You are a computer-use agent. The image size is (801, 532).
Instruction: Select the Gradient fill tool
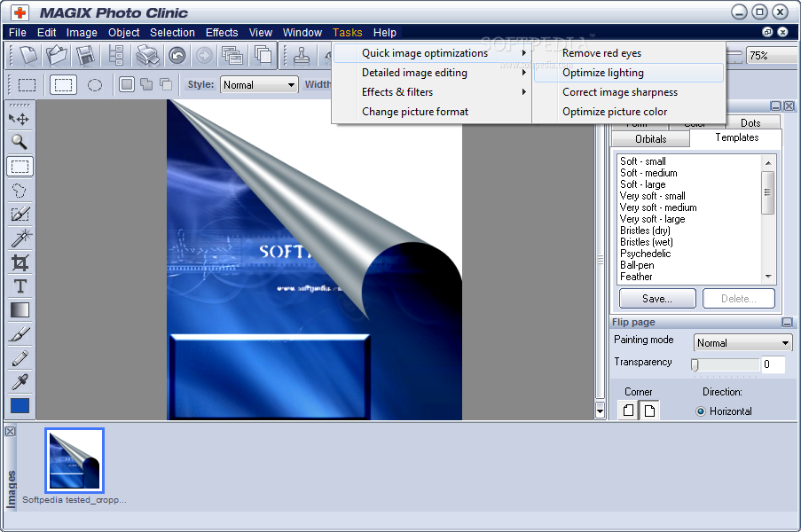click(x=20, y=310)
